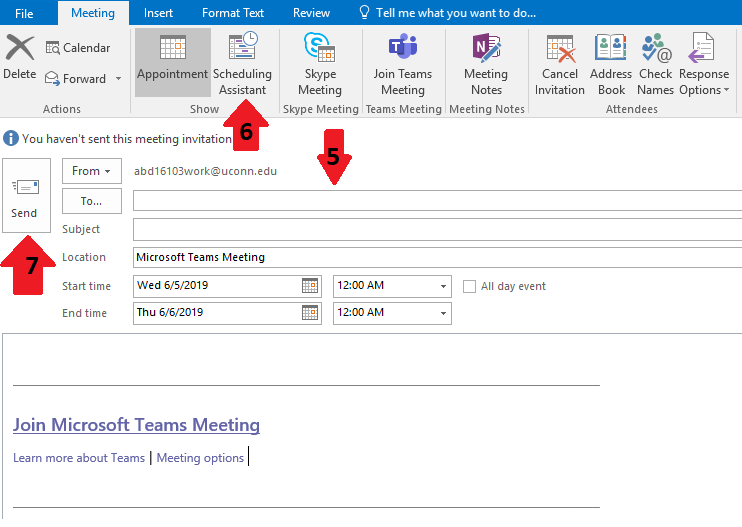Edit the Location field with Microsoft Teams Meeting
This screenshot has height=527, width=742.
pos(437,257)
